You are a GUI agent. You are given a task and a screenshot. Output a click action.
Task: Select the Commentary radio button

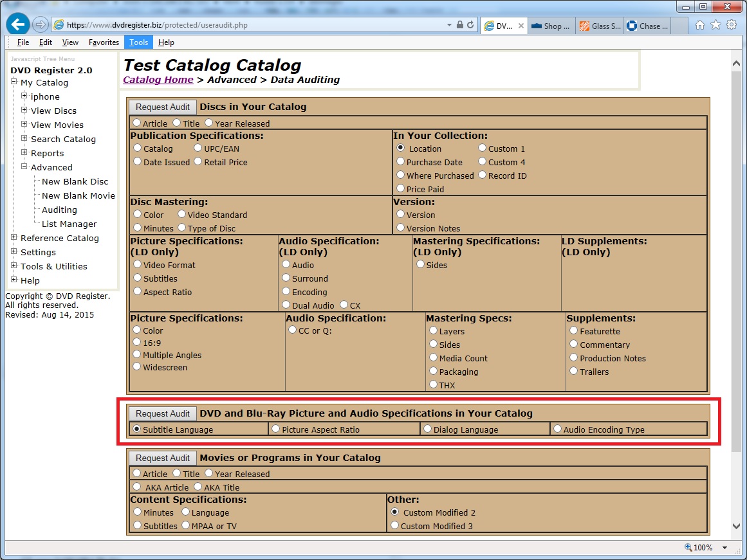coord(573,344)
